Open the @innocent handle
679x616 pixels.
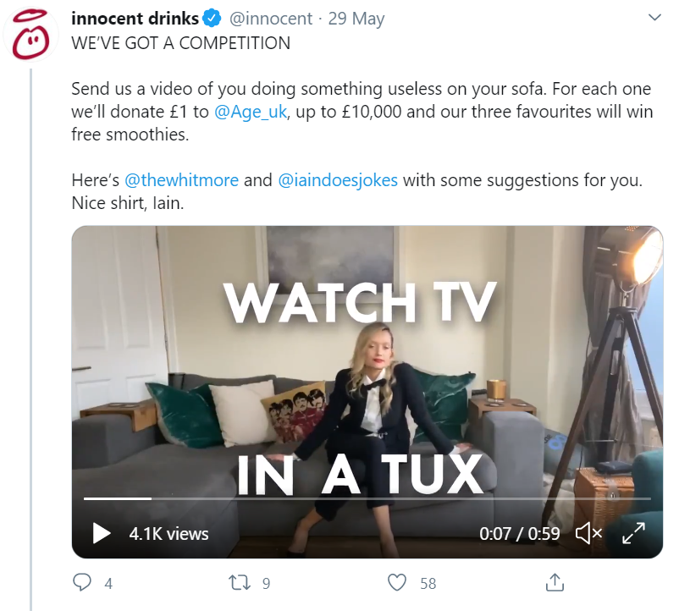[x=271, y=19]
